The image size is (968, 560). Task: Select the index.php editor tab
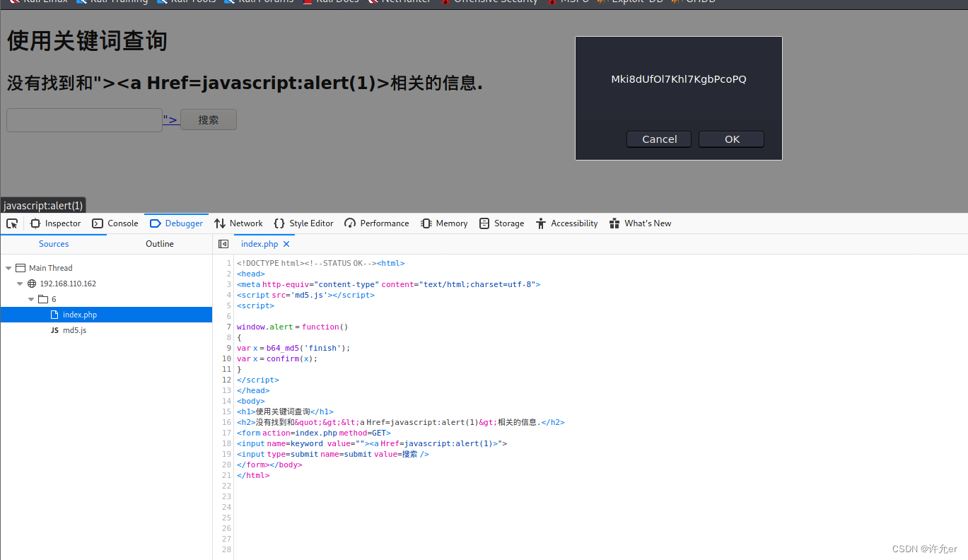[260, 244]
